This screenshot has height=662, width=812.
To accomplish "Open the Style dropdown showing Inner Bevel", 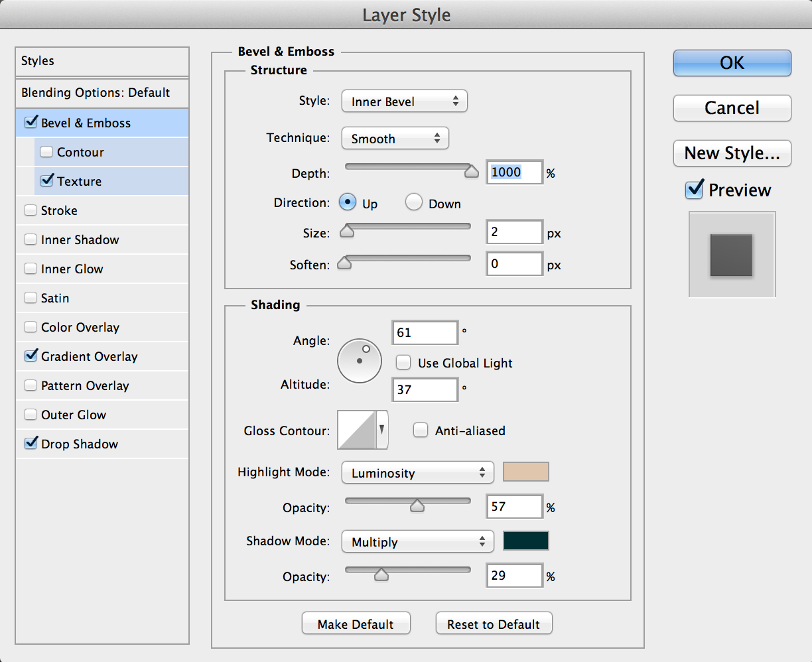I will coord(404,101).
